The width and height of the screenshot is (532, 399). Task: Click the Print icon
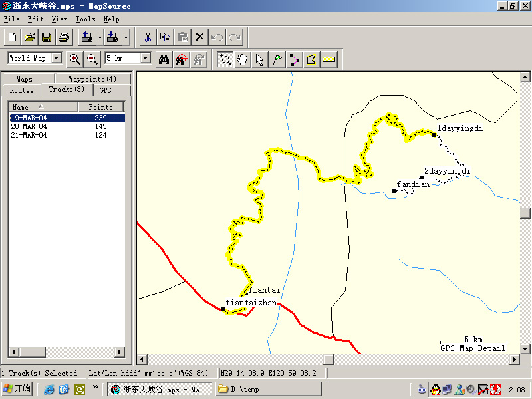point(63,37)
